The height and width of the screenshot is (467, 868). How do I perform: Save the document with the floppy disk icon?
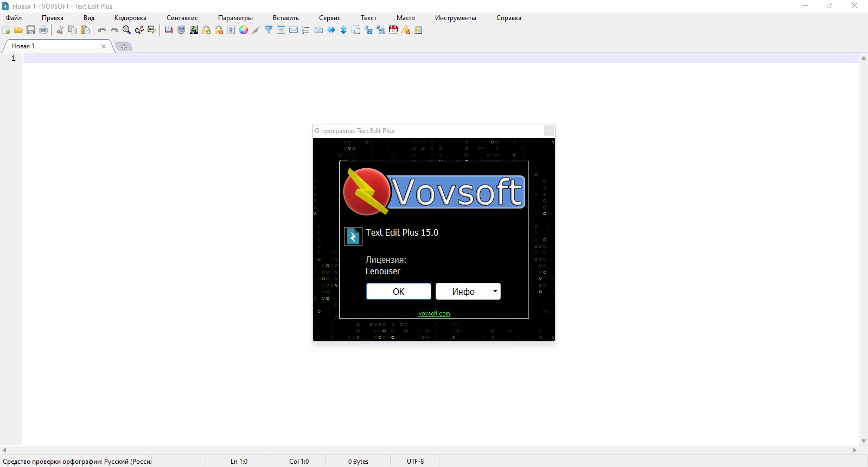31,30
